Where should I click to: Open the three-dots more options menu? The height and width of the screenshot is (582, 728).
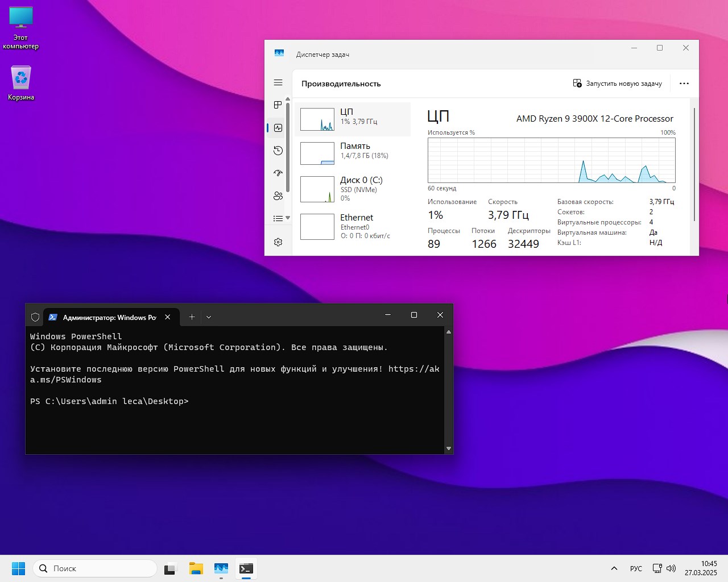(684, 84)
